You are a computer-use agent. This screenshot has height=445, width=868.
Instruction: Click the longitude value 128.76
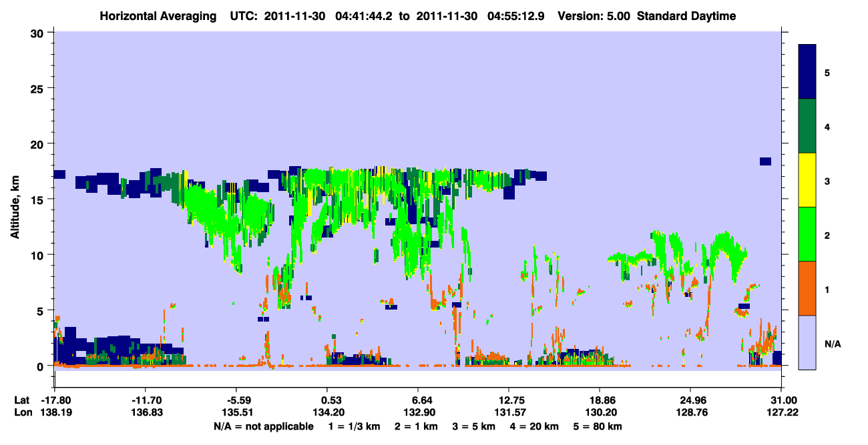690,413
